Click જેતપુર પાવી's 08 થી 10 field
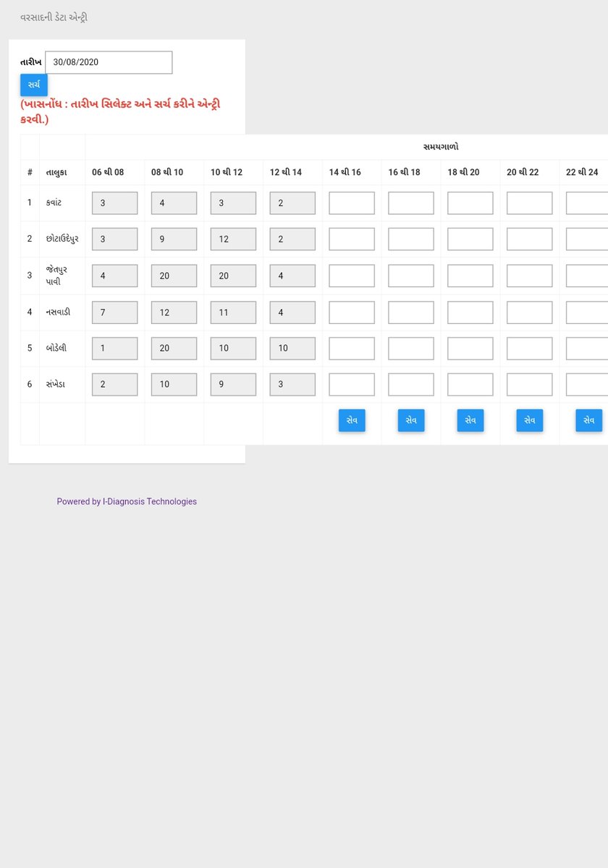Screen dimensions: 608x868 (x=174, y=276)
